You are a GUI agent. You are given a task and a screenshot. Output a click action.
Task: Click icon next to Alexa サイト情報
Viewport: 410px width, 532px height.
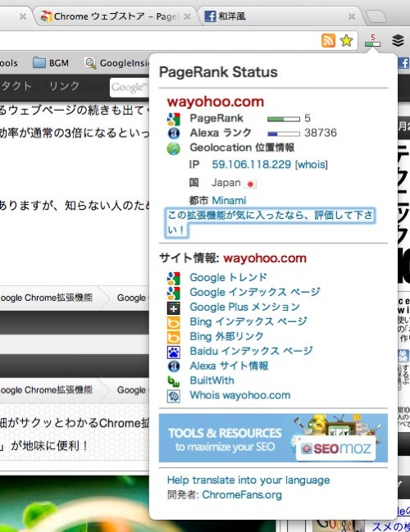pyautogui.click(x=174, y=366)
